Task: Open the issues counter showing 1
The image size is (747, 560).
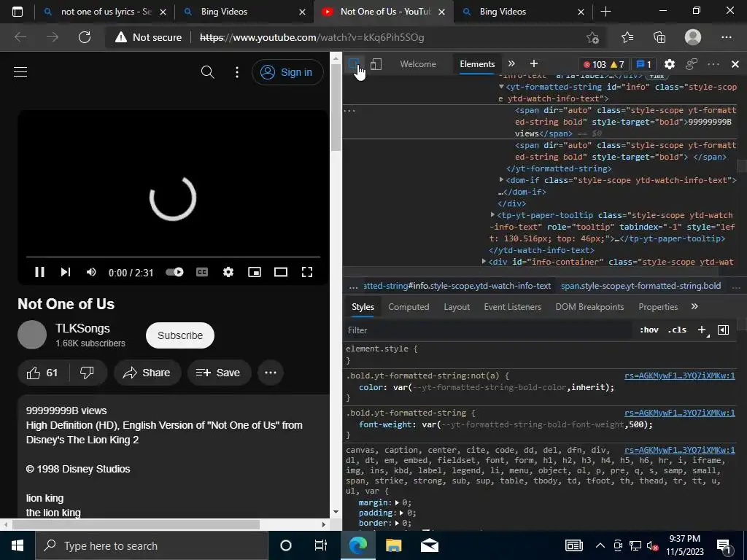Action: click(643, 64)
